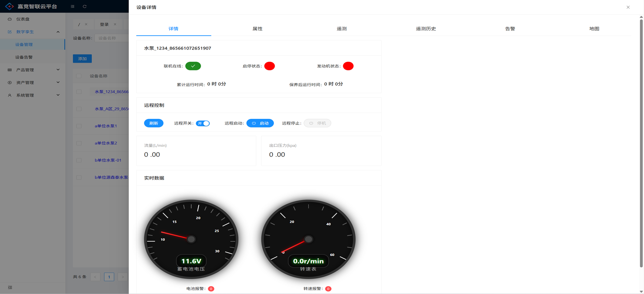
Task: Click the red 启停状态 indicator
Action: [270, 66]
